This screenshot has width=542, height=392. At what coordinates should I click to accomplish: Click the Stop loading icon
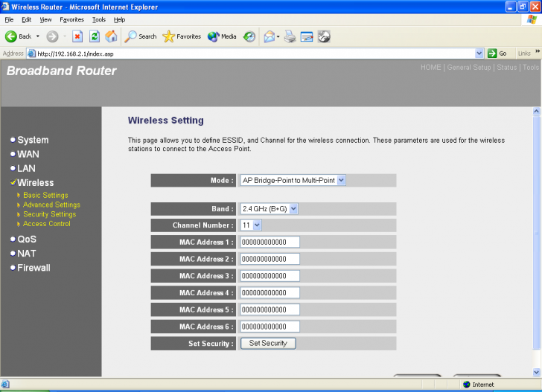click(x=77, y=36)
